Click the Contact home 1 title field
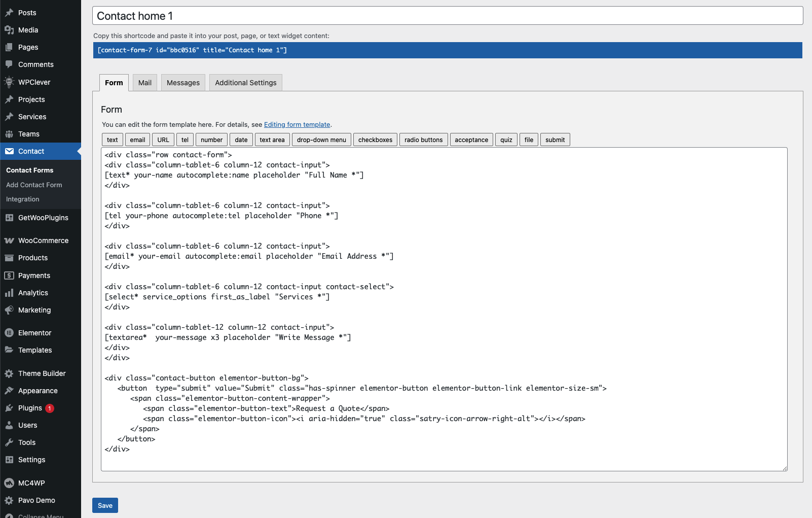The image size is (812, 518). point(447,16)
